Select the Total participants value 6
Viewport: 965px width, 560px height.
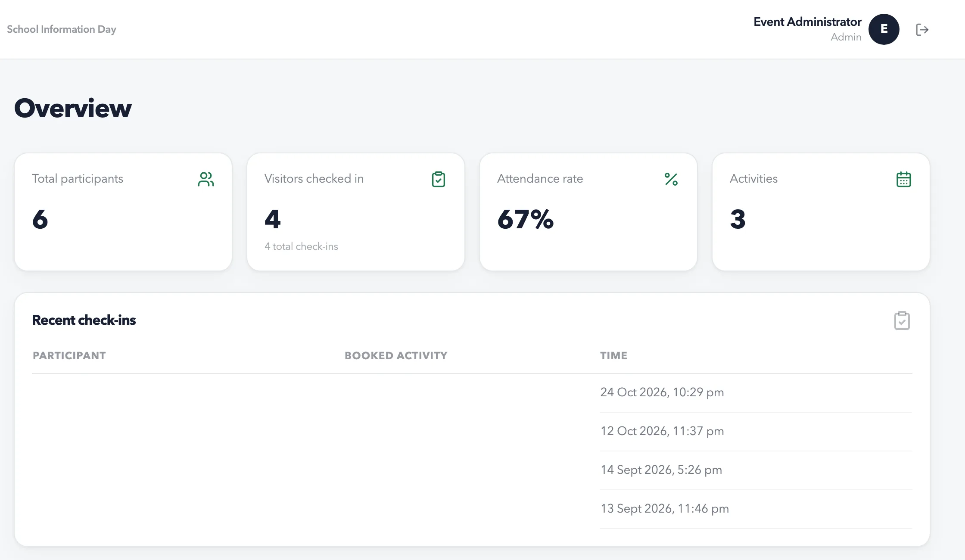40,219
